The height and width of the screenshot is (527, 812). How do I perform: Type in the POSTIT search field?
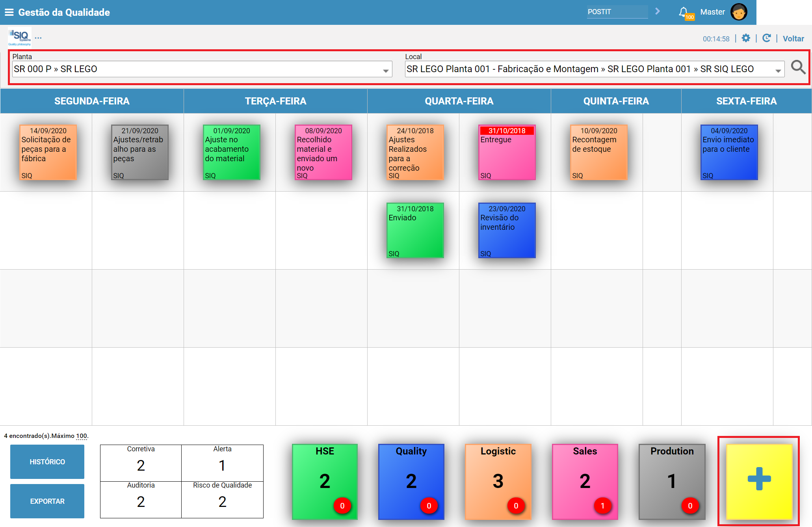[x=617, y=12]
